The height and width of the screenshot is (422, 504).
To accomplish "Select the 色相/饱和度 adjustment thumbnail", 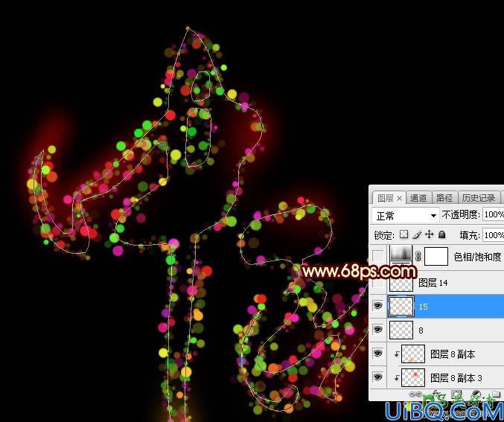I will pyautogui.click(x=401, y=253).
